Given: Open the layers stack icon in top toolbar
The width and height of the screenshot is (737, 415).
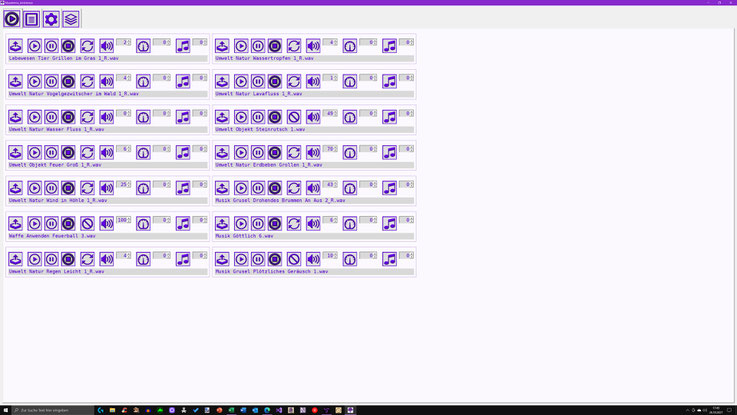Looking at the screenshot, I should [x=71, y=19].
